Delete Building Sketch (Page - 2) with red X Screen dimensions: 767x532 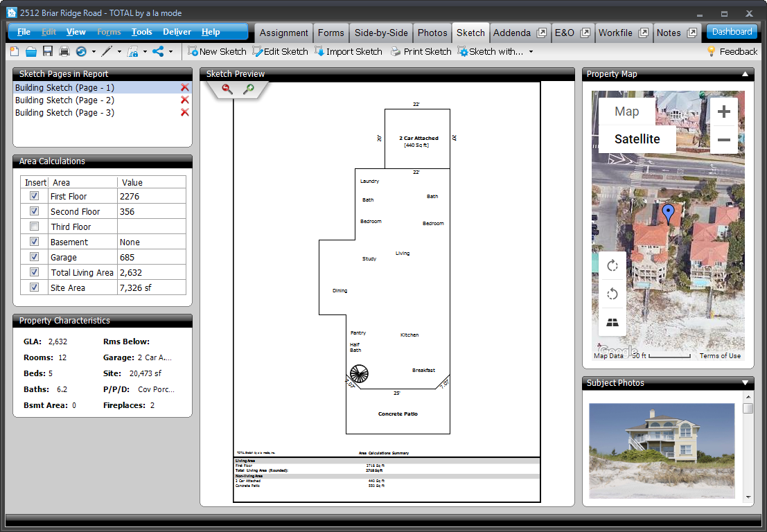pyautogui.click(x=184, y=100)
